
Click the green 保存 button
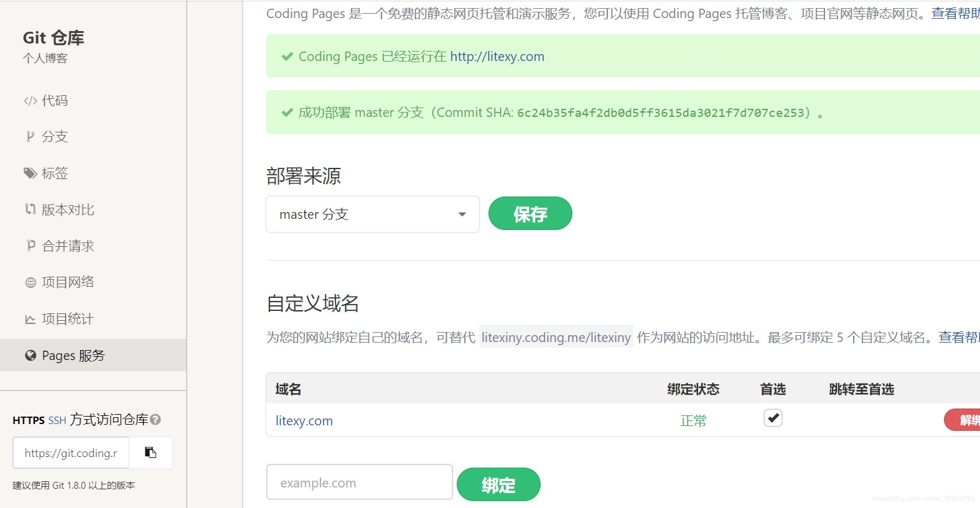(x=530, y=214)
